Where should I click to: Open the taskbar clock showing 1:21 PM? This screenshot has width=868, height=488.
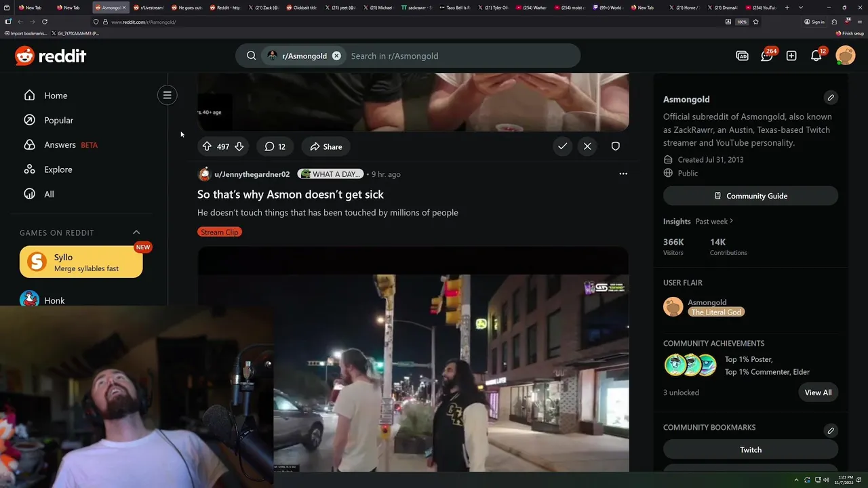tap(845, 480)
